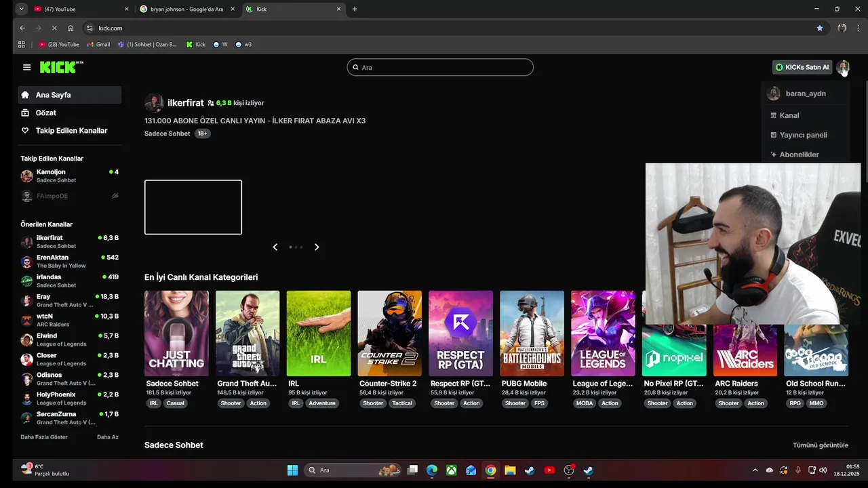Click the Casual tag under Sadece Sohbet
The width and height of the screenshot is (868, 488).
click(176, 403)
